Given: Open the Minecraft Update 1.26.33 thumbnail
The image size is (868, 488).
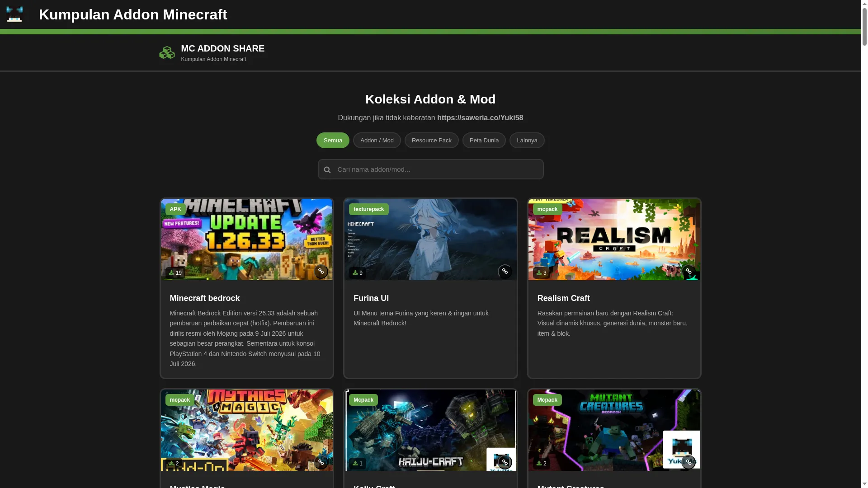Looking at the screenshot, I should point(247,239).
